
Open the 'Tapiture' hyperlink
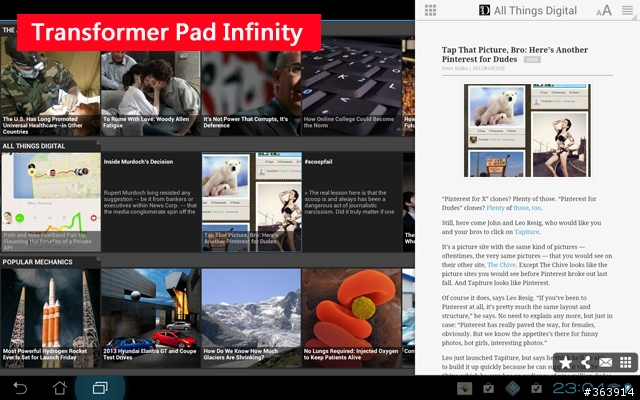click(x=527, y=232)
